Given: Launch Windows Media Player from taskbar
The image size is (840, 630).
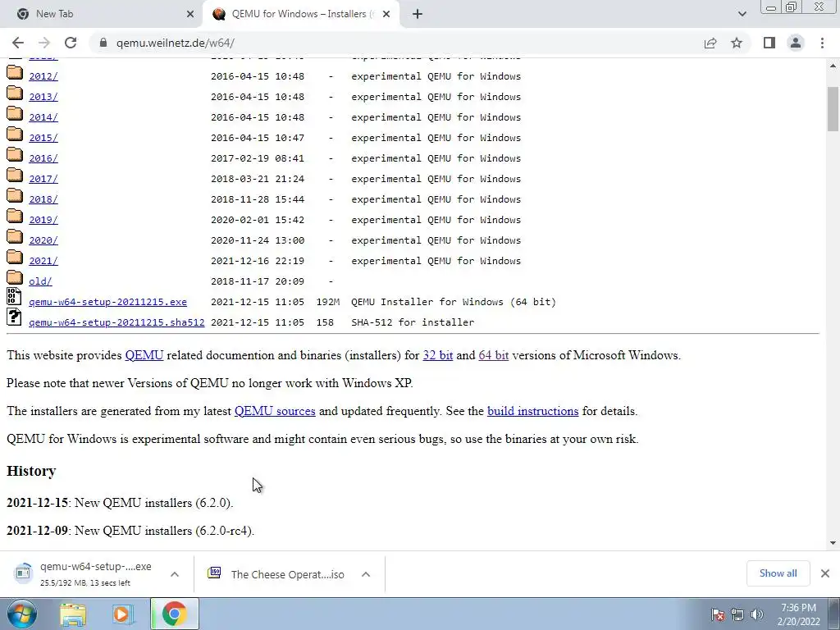Looking at the screenshot, I should pyautogui.click(x=122, y=614).
